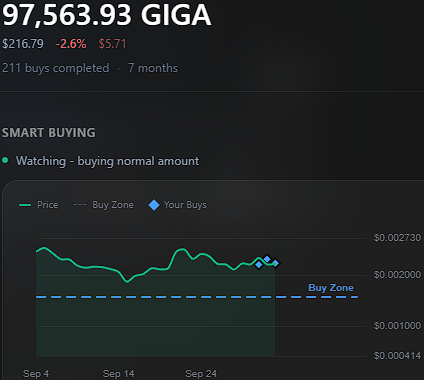Click the $0.001000 axis label
Image resolution: width=424 pixels, height=380 pixels.
coord(397,325)
